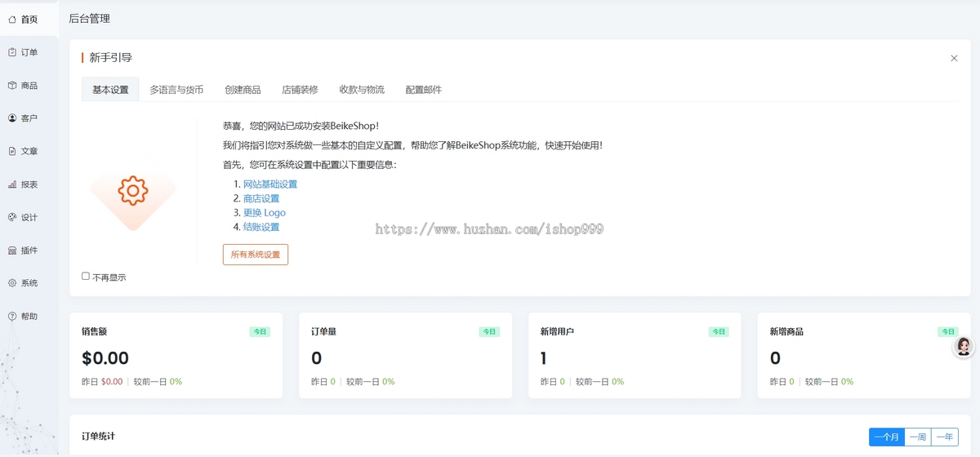
Task: Open 商品 in the sidebar menu
Action: pos(29,85)
